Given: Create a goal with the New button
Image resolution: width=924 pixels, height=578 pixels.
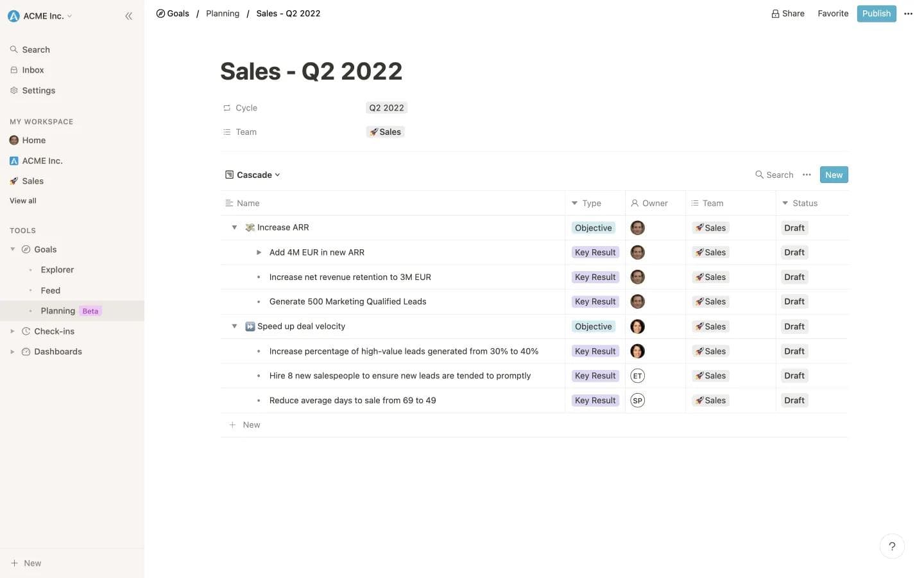Looking at the screenshot, I should 834,174.
